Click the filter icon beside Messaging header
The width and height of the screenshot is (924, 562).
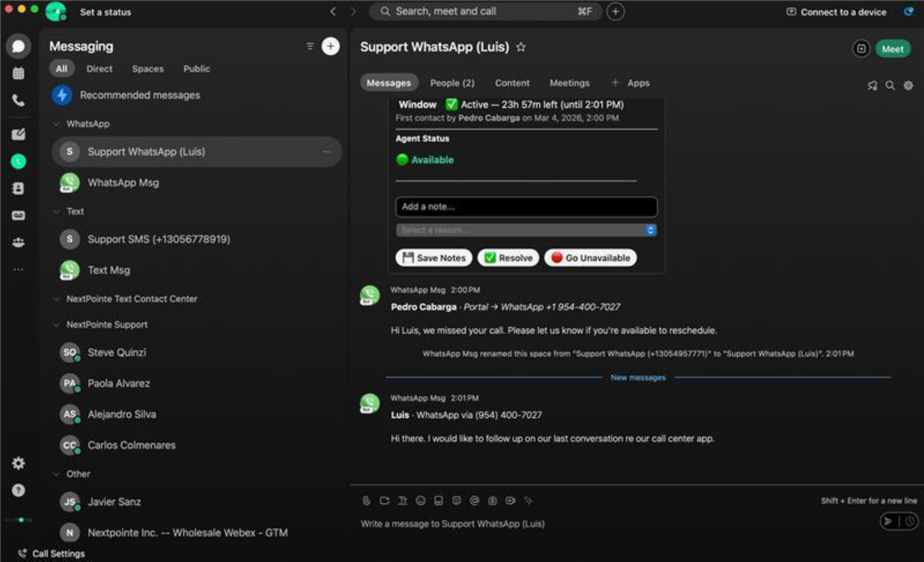(x=310, y=46)
